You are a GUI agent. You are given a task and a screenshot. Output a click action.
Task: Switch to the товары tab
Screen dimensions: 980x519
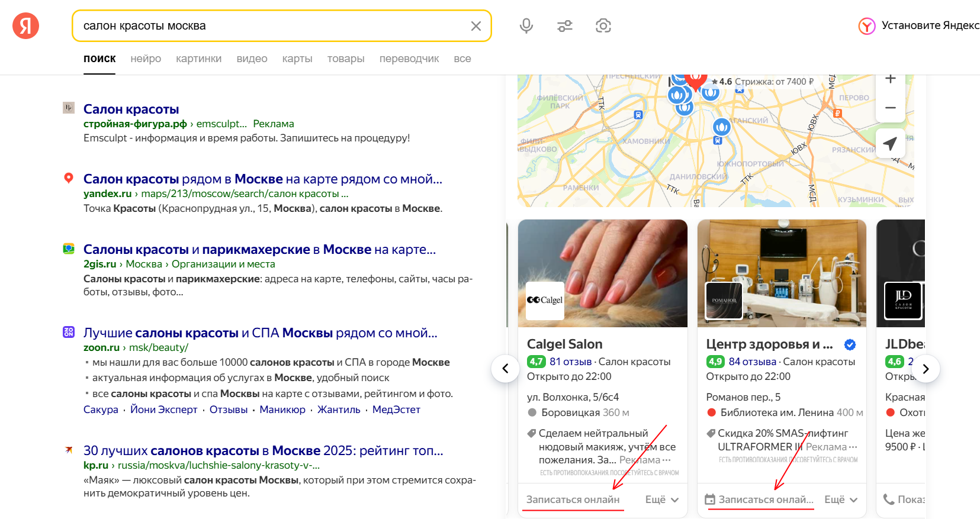346,59
